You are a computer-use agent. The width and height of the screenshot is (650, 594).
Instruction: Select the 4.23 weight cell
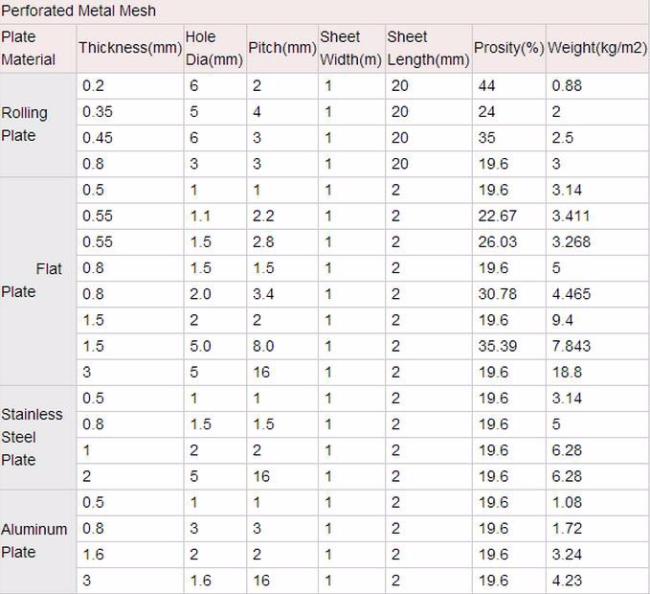(x=566, y=580)
